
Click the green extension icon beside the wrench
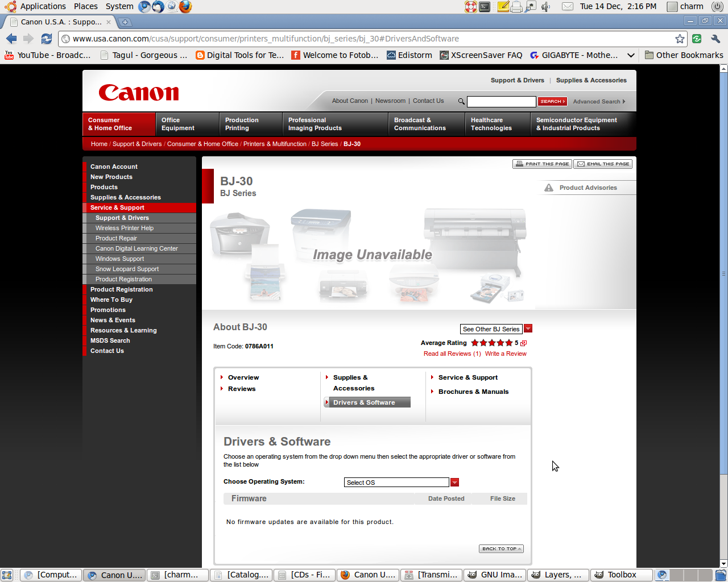tap(697, 39)
